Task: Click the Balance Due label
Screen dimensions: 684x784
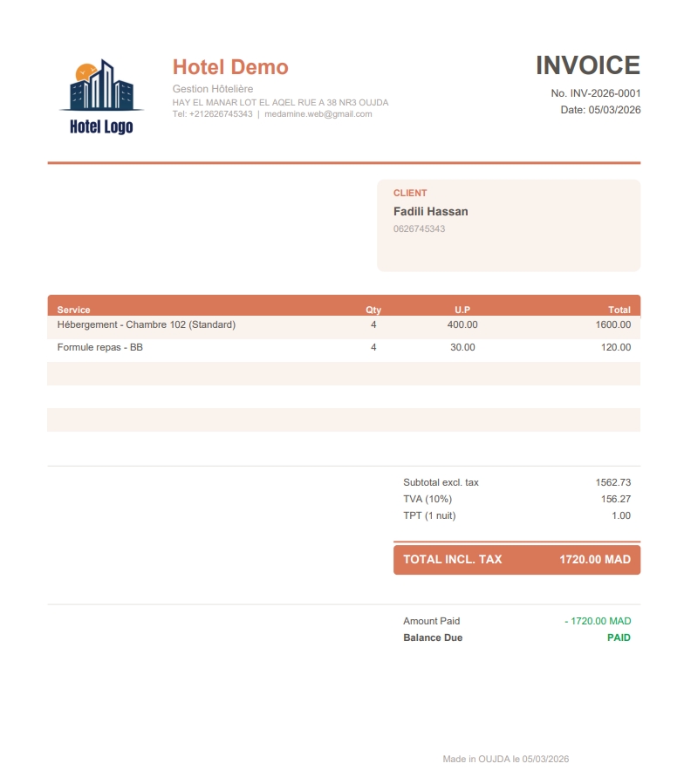Action: [x=433, y=637]
